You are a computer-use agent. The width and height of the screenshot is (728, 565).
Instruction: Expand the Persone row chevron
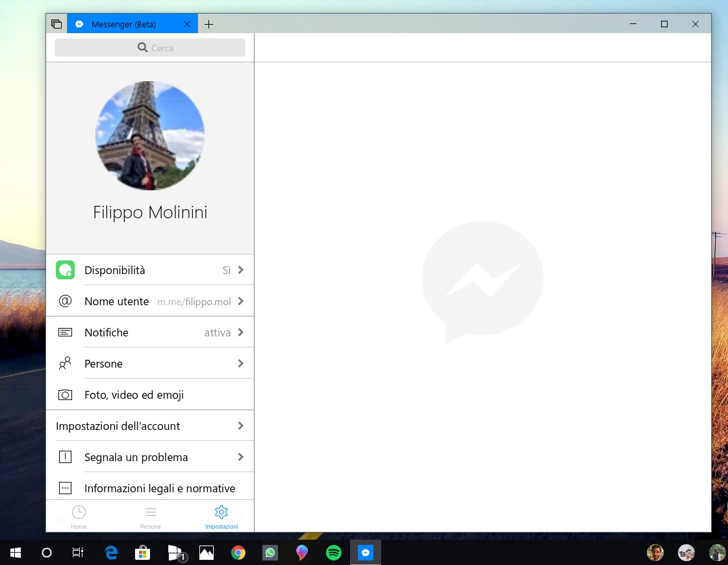click(240, 363)
